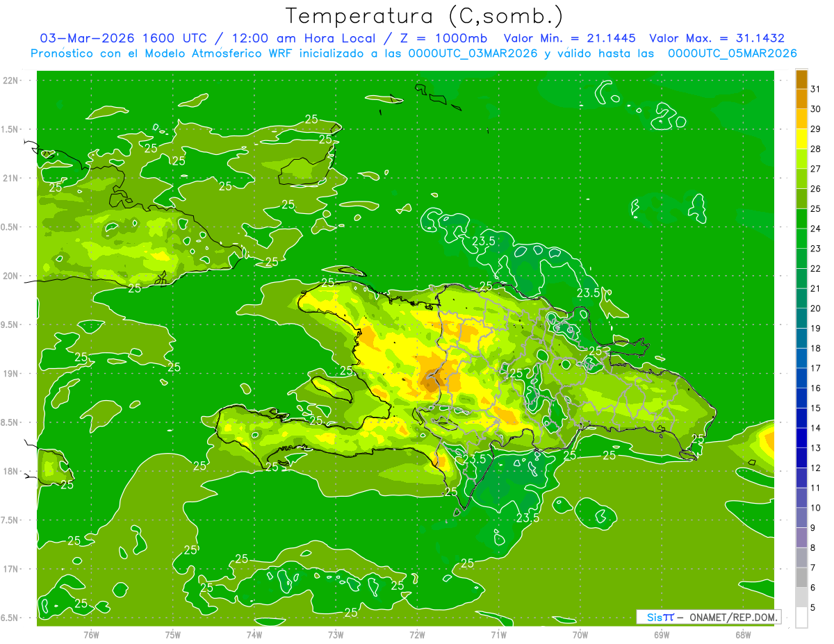Click the white bottom swatch below 5
Viewport: 834px width, 644px height.
801,618
